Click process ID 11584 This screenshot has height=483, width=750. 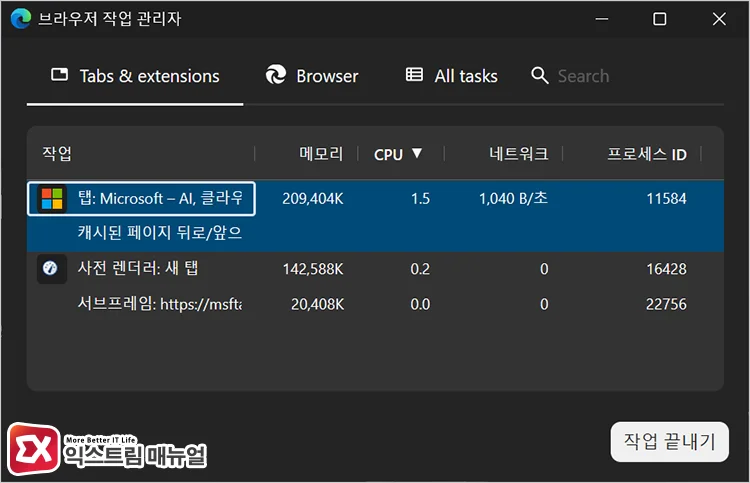[x=666, y=198]
